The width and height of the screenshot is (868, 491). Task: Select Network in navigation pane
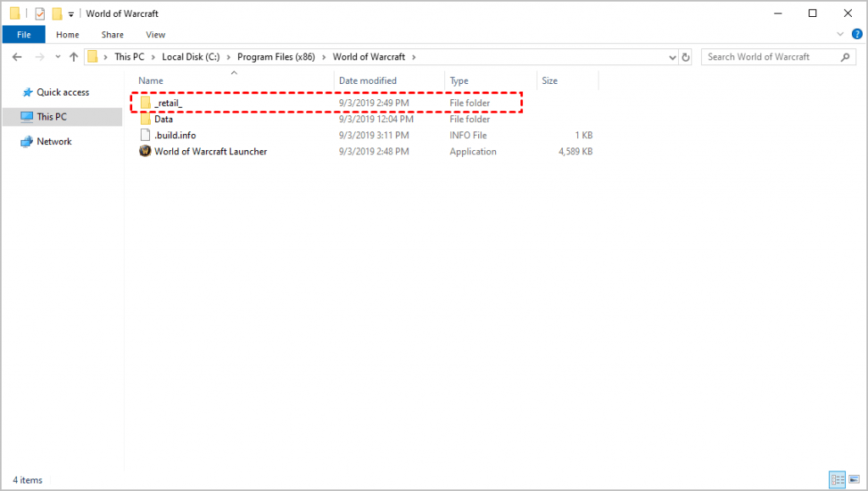[54, 142]
